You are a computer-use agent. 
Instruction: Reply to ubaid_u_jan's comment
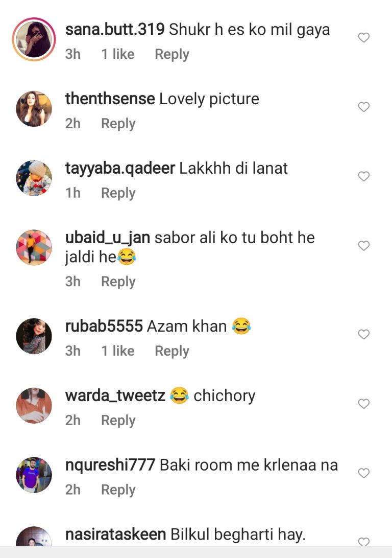118,282
